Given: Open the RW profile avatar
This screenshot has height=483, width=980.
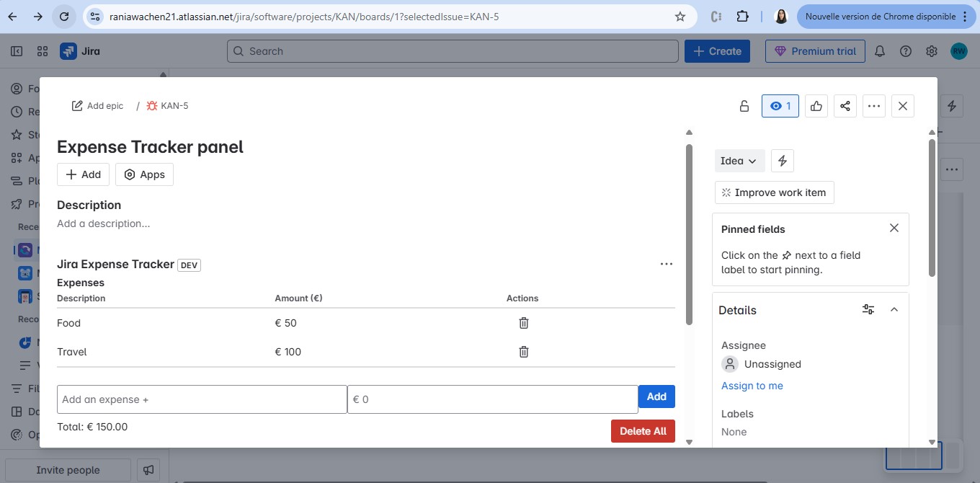Looking at the screenshot, I should click(959, 51).
